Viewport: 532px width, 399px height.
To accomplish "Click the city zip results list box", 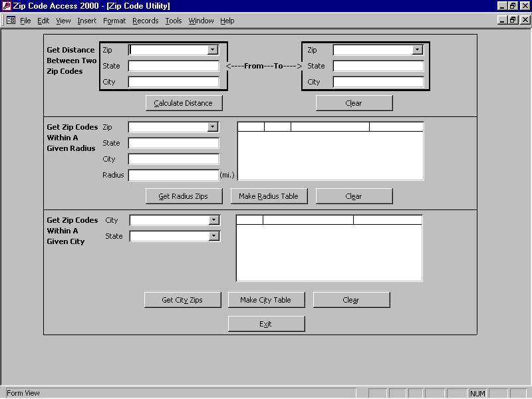I will 329,248.
